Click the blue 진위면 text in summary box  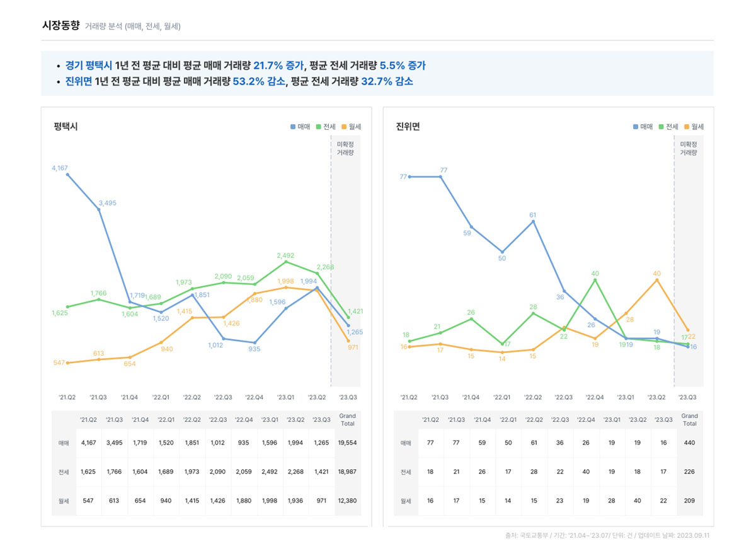[78, 81]
